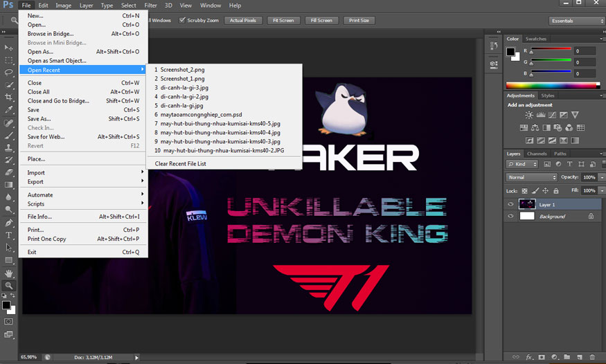Select the Clone Stamp tool
This screenshot has height=364, width=606.
8,147
